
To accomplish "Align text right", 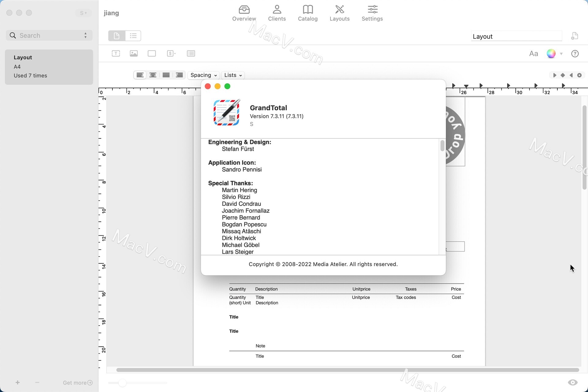I will tap(179, 75).
